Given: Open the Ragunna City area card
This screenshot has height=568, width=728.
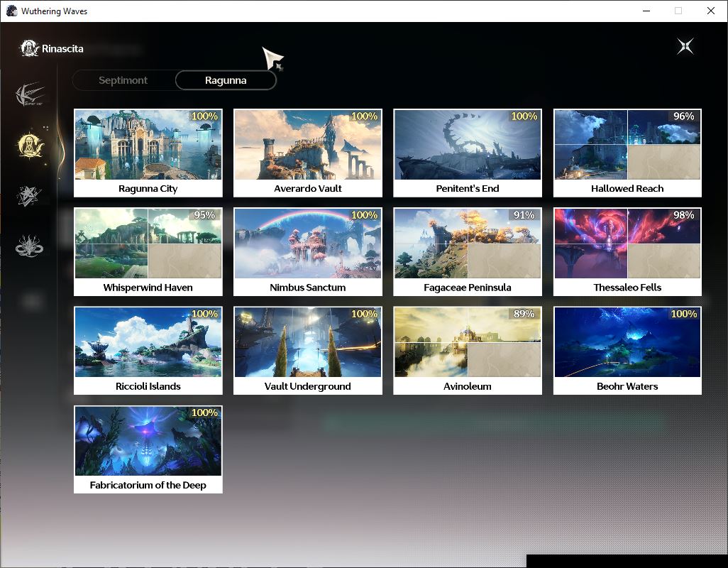Looking at the screenshot, I should click(148, 153).
